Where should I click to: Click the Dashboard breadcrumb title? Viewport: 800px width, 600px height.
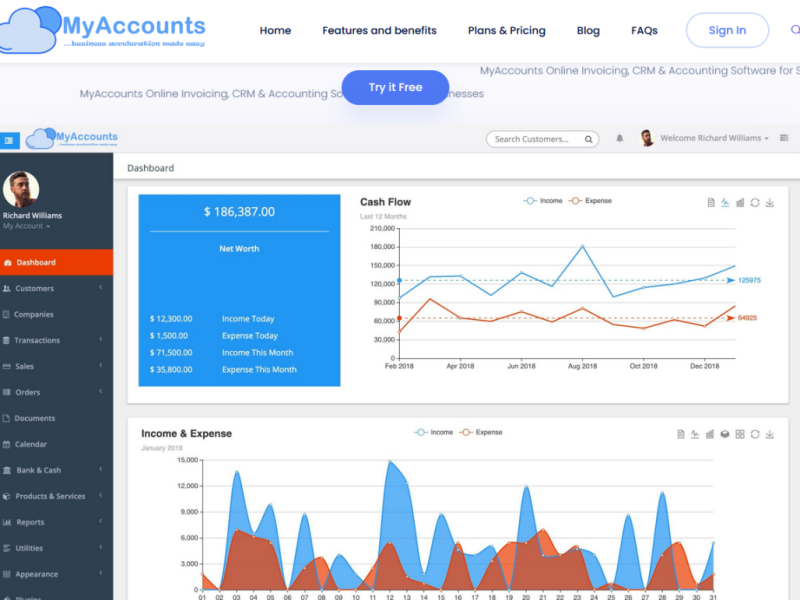click(151, 168)
